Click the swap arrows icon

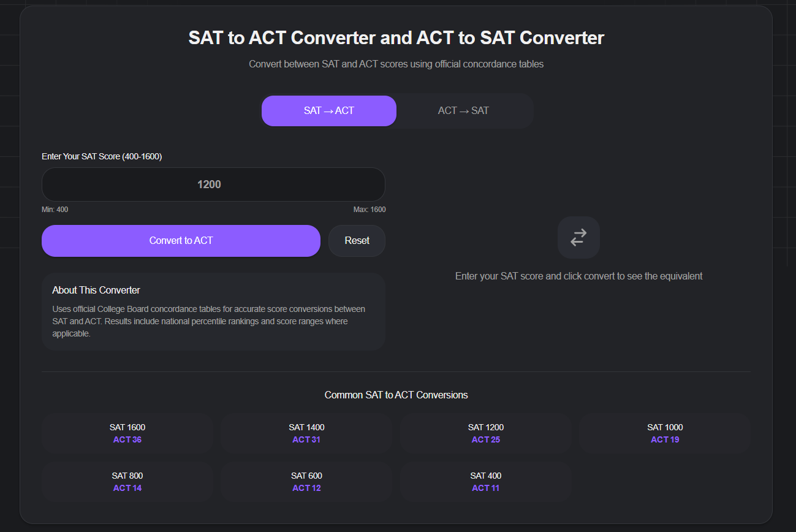(578, 237)
